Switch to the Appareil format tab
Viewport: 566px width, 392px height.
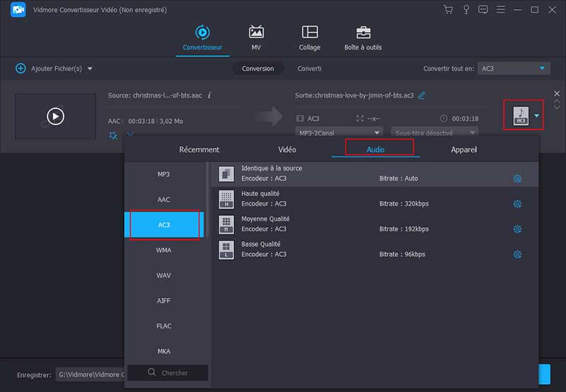coord(464,150)
